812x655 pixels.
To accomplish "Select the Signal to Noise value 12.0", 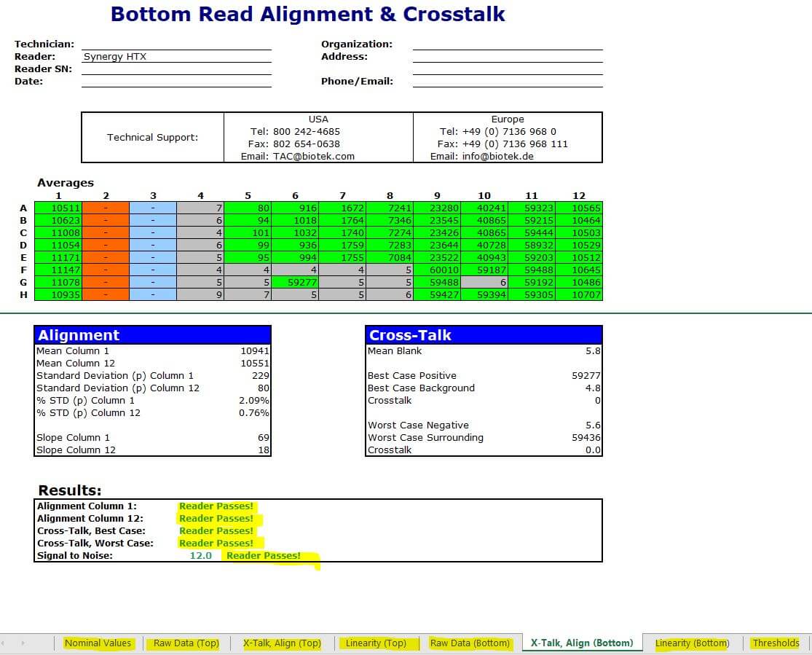I will pos(200,556).
